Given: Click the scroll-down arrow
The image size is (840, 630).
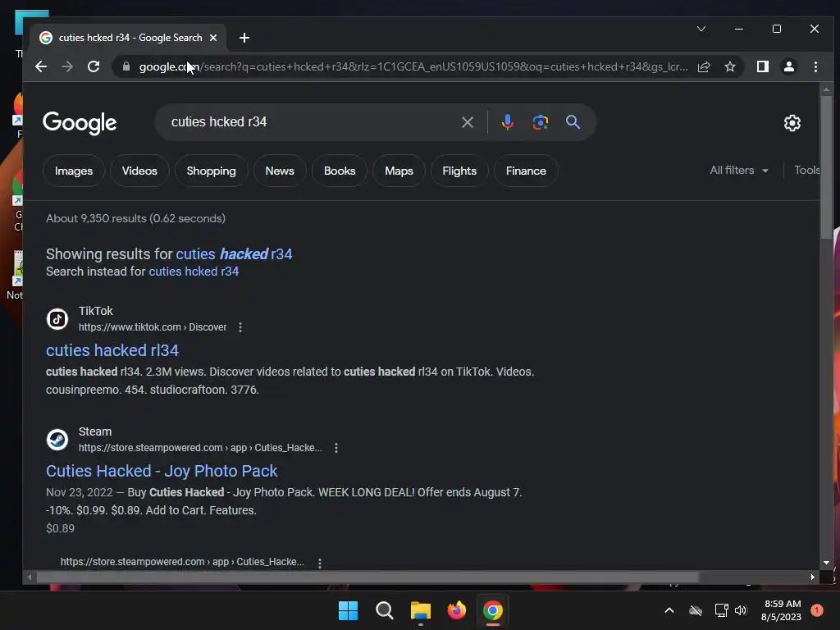Looking at the screenshot, I should 826,563.
